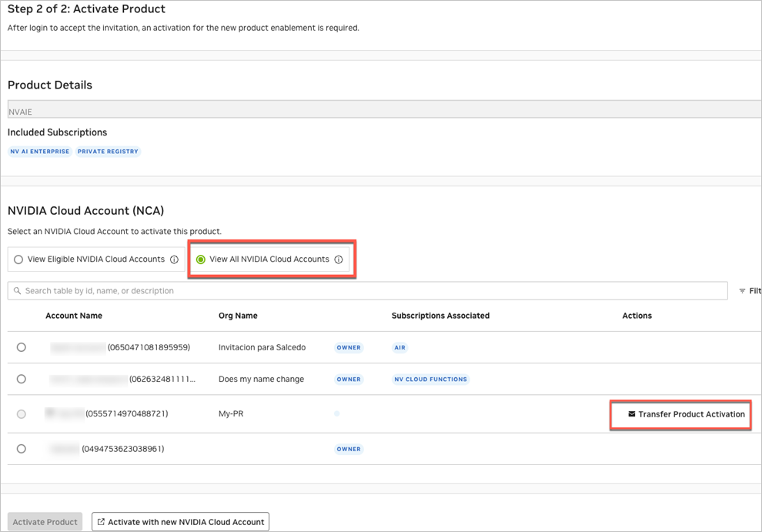Select account 062632481111 radio button
Viewport: 762px width, 532px height.
22,379
